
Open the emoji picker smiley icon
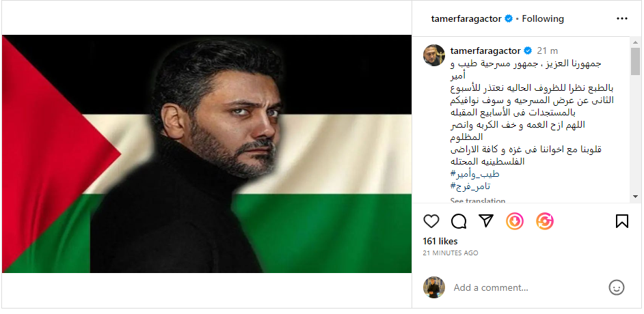pyautogui.click(x=616, y=287)
